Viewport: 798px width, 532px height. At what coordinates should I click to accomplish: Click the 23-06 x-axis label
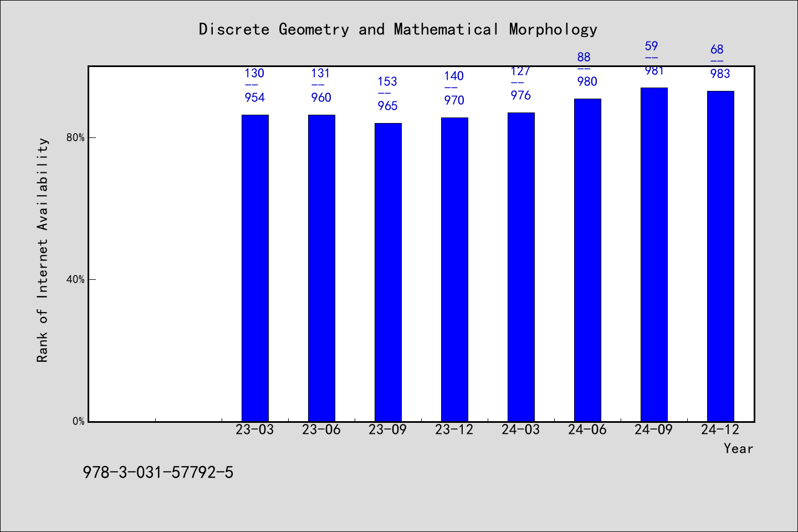point(321,429)
